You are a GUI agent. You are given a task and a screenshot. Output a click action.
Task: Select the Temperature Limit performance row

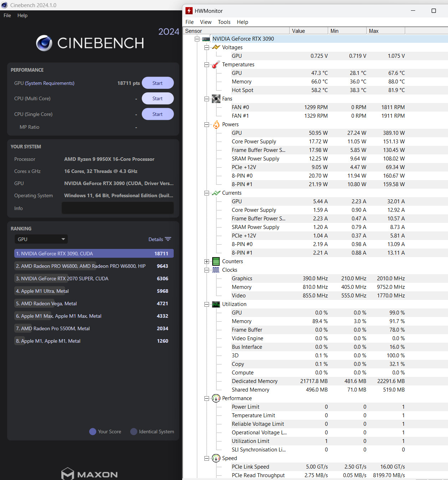[318, 415]
